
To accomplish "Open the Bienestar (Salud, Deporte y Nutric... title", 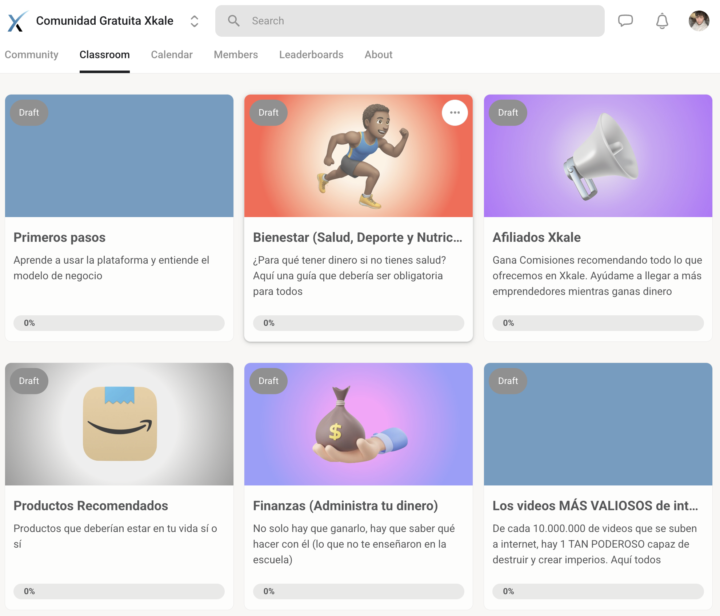I will coord(357,237).
